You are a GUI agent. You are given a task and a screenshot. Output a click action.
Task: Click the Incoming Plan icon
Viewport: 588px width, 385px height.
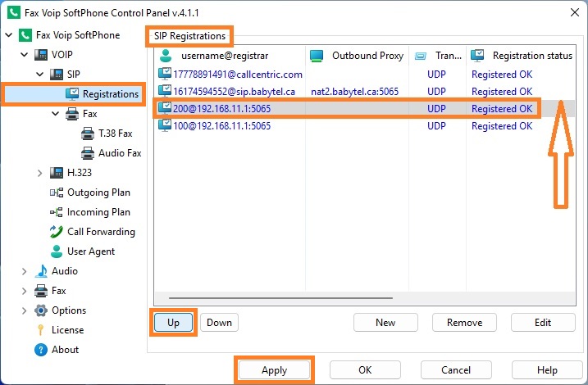click(x=57, y=212)
